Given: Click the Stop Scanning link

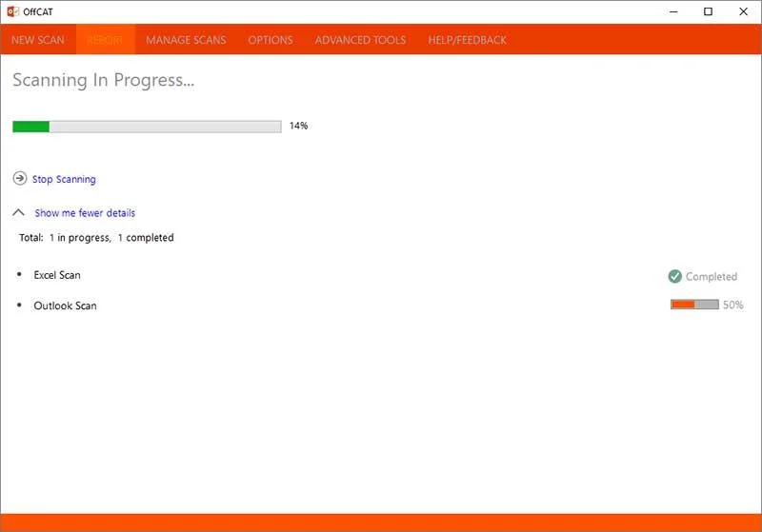Looking at the screenshot, I should click(x=64, y=179).
